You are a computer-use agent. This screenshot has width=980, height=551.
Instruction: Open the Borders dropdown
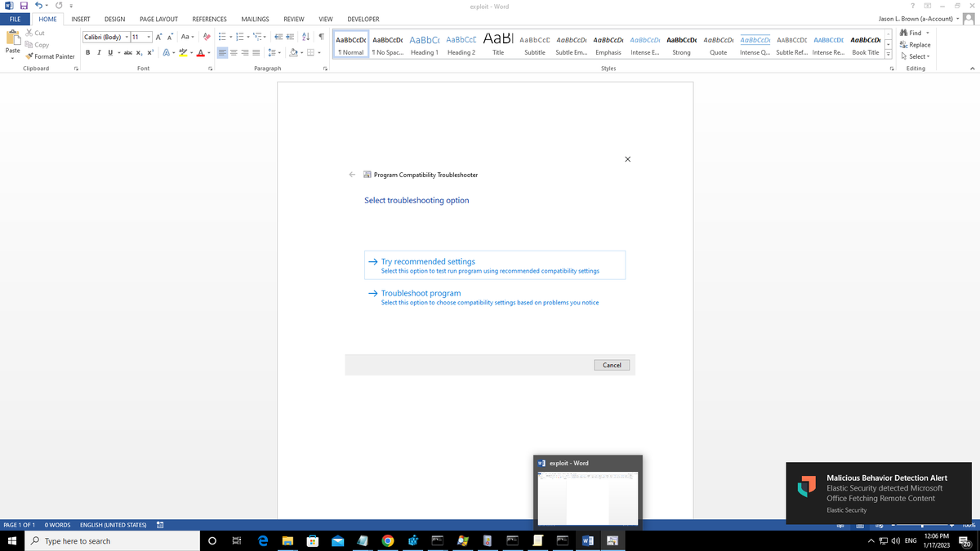pyautogui.click(x=319, y=52)
